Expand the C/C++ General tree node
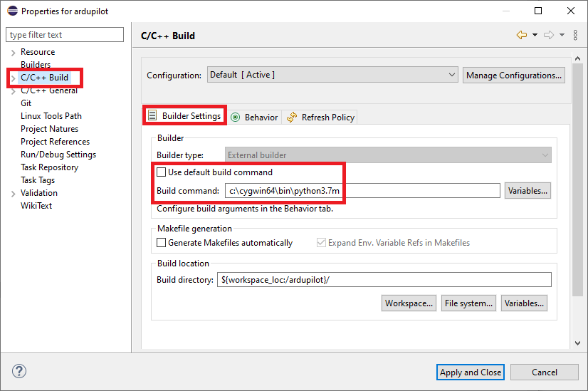Image resolution: width=588 pixels, height=391 pixels. (13, 91)
